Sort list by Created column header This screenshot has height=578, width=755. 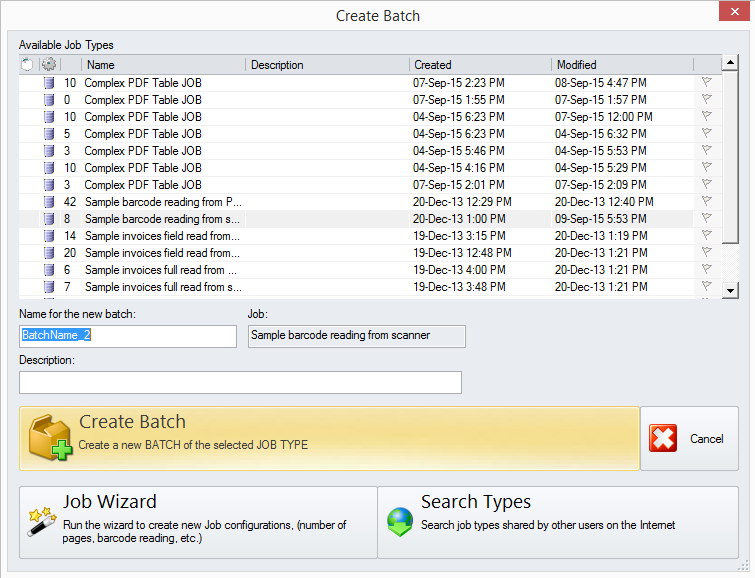(479, 65)
